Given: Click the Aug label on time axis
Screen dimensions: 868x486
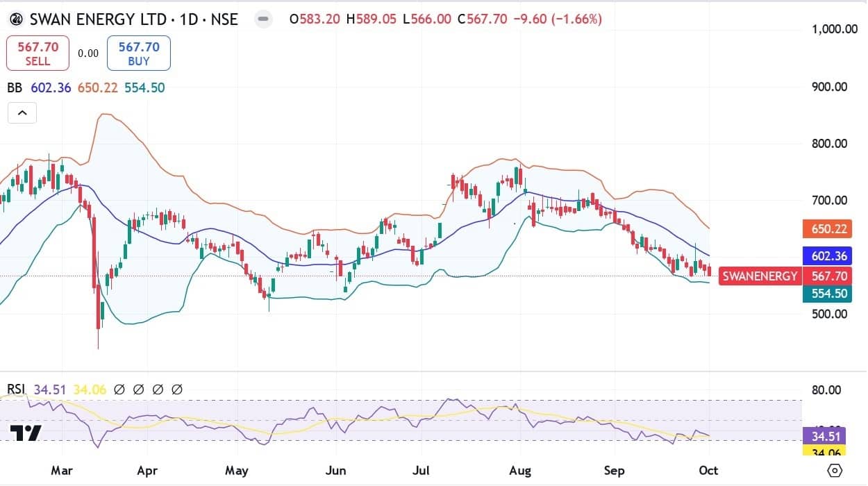Looking at the screenshot, I should (520, 471).
